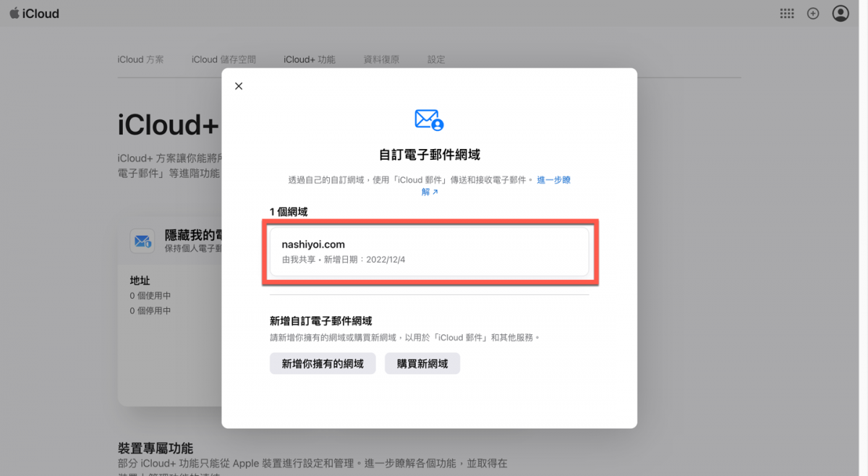Select the nashiyoi.com domain name
Image resolution: width=868 pixels, height=476 pixels.
click(313, 245)
